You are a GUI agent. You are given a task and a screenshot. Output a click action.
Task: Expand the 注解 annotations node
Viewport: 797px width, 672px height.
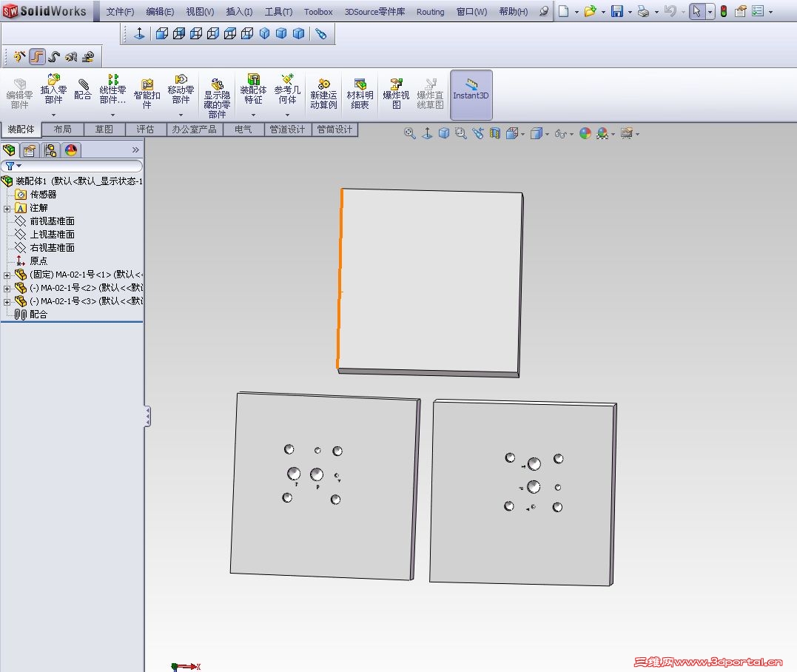pyautogui.click(x=7, y=209)
